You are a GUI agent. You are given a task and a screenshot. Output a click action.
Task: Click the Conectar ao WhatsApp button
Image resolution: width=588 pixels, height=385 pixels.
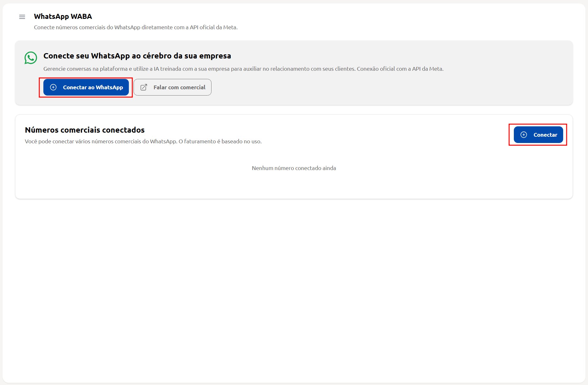(86, 87)
